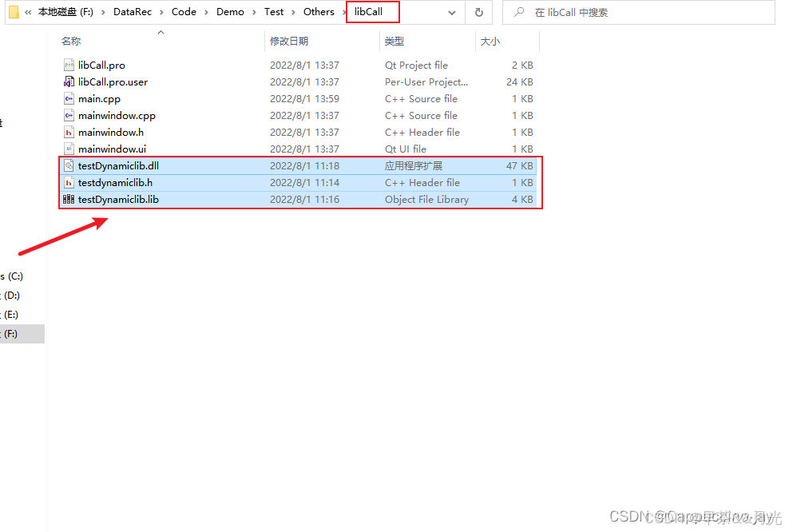Image resolution: width=785 pixels, height=532 pixels.
Task: Select the file name mainwindow.ui
Action: [112, 149]
